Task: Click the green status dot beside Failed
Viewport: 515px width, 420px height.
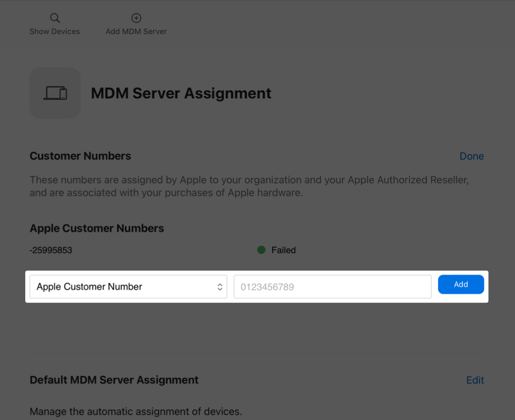Action: click(261, 250)
